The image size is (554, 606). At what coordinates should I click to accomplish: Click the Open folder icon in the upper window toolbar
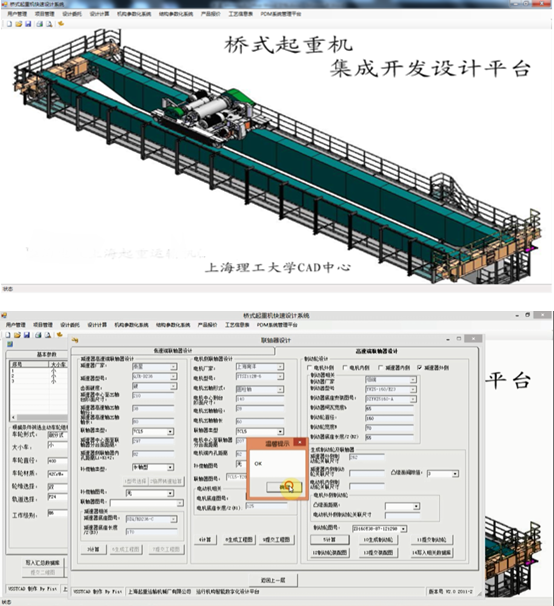point(19,24)
